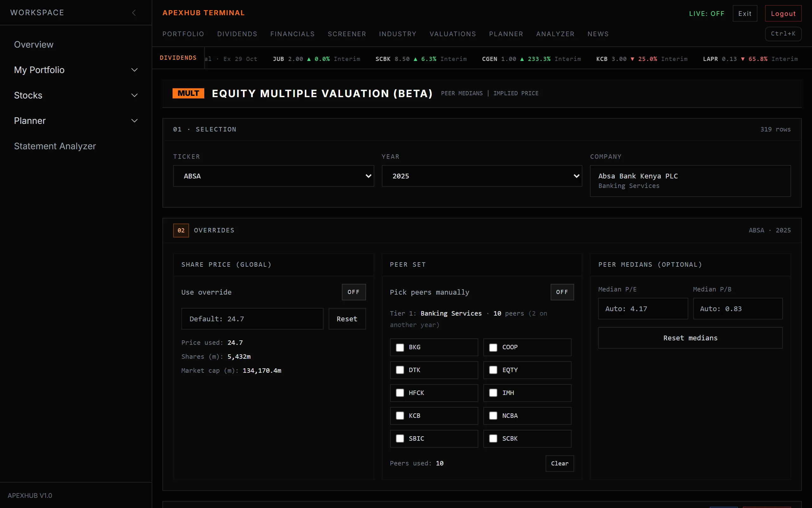Click the LAPR dividend ticker entry
This screenshot has height=508, width=812.
tap(750, 59)
